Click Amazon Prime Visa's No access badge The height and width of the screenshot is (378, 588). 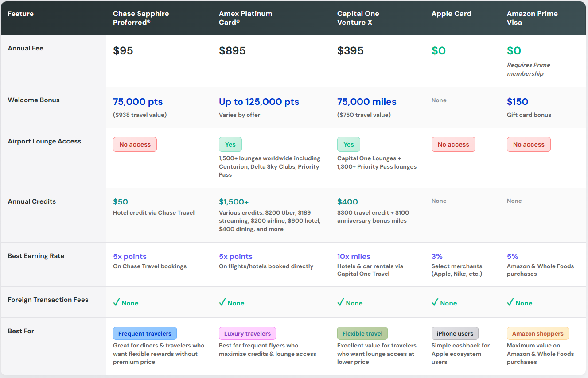coord(529,144)
